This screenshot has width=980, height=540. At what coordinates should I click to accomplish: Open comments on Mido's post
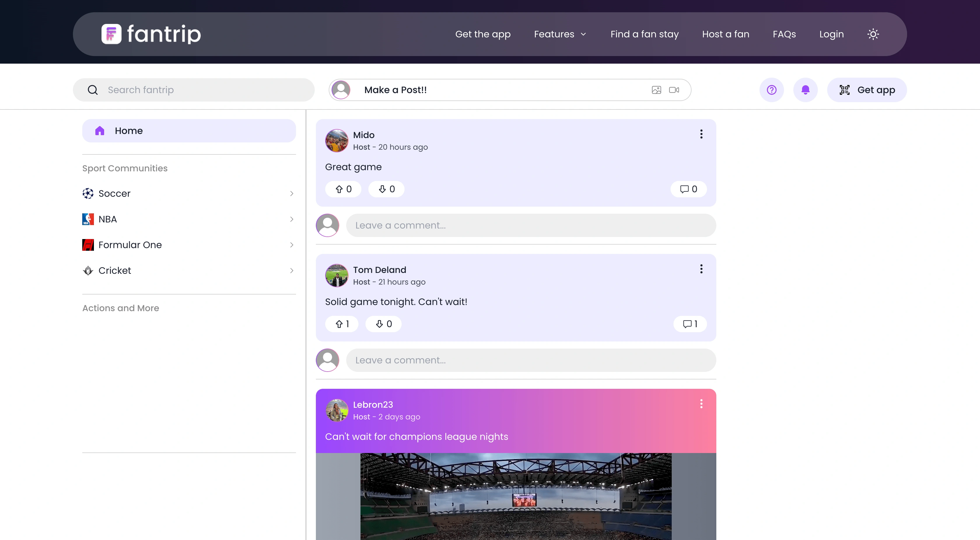[689, 189]
